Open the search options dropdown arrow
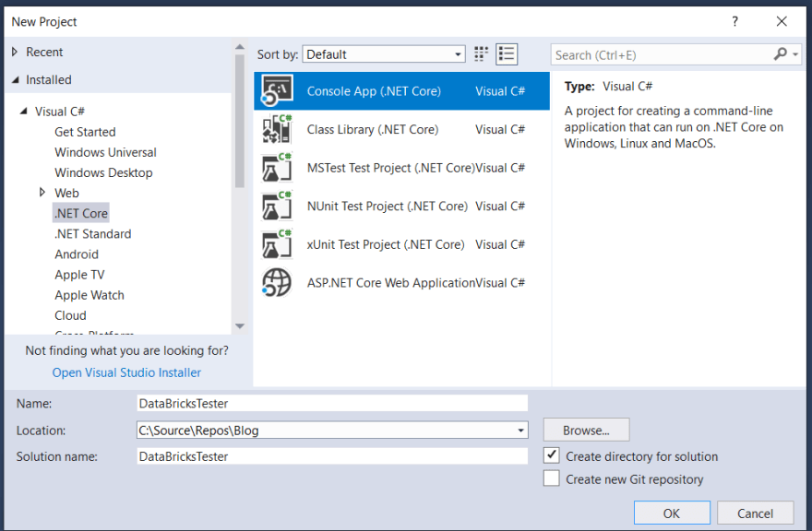Image resolution: width=812 pixels, height=531 pixels. coord(795,54)
